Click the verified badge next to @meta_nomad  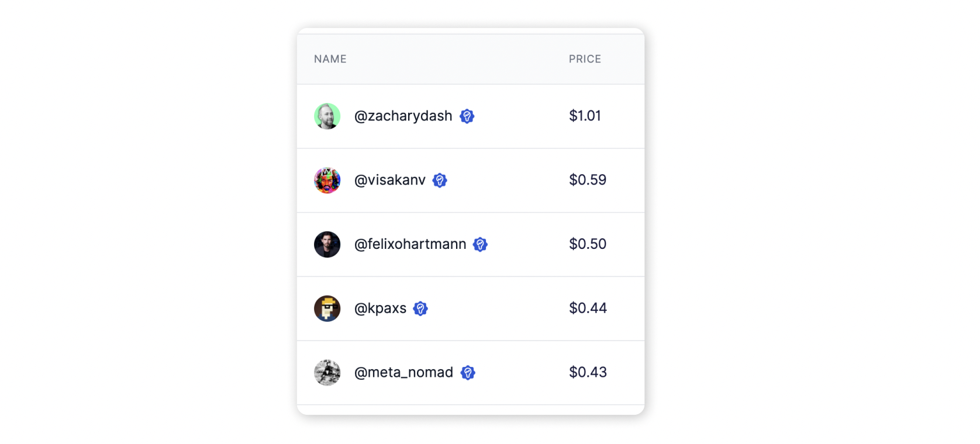[x=468, y=373]
